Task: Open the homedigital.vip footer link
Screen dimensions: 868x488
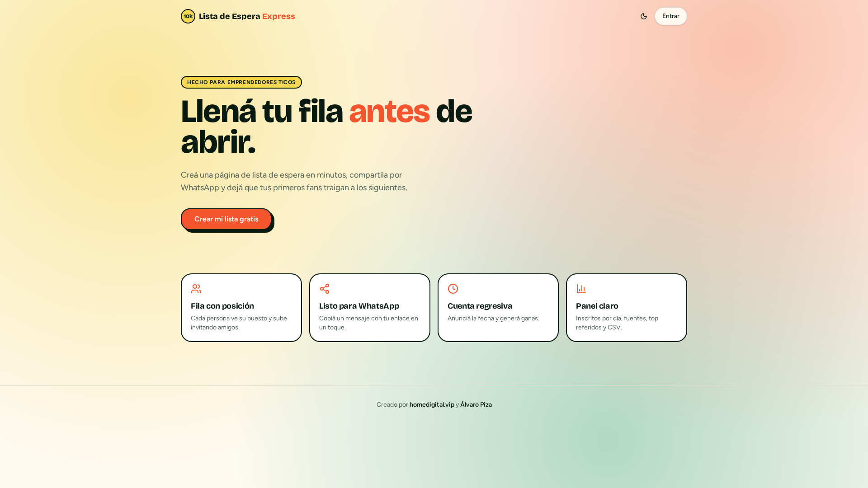Action: coord(432,405)
